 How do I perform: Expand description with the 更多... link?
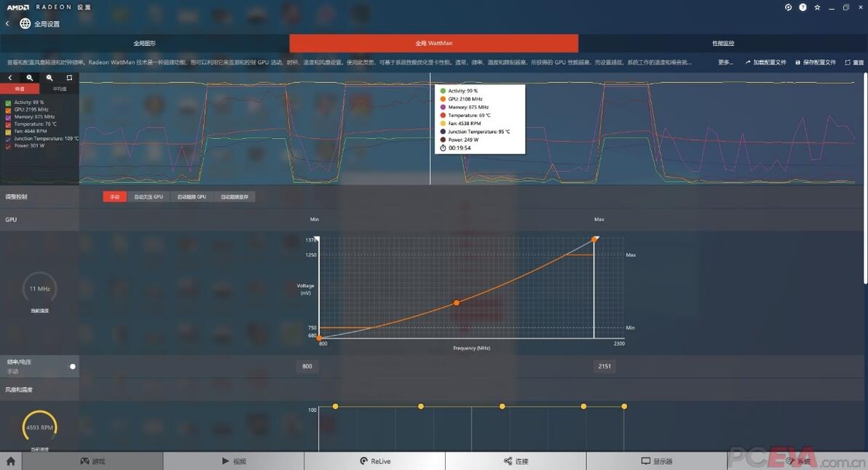[x=725, y=63]
